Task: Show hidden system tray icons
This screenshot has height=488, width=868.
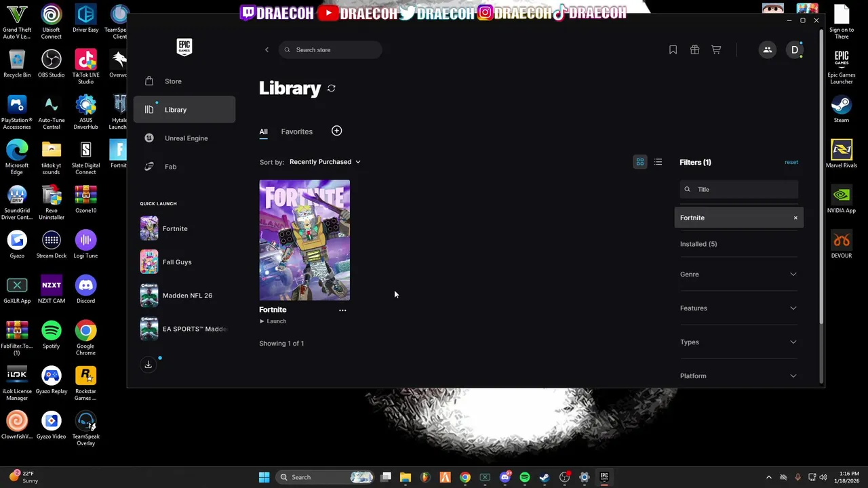Action: click(x=768, y=477)
